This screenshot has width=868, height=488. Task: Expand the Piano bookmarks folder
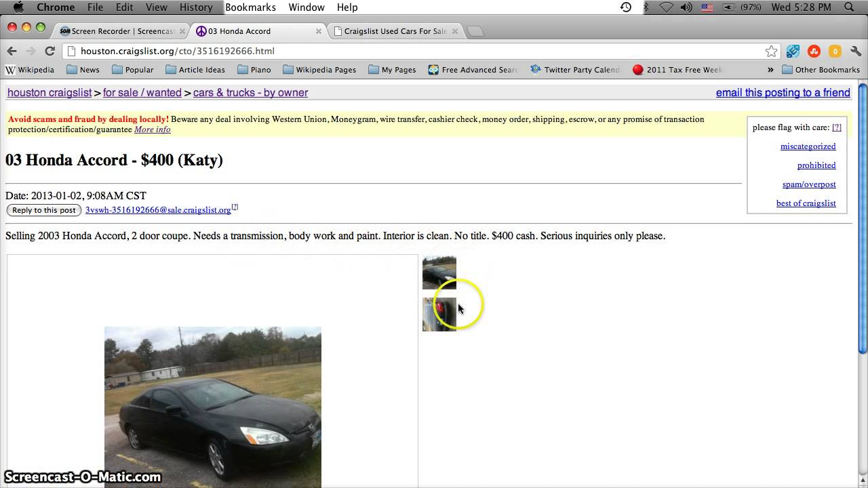coord(254,70)
